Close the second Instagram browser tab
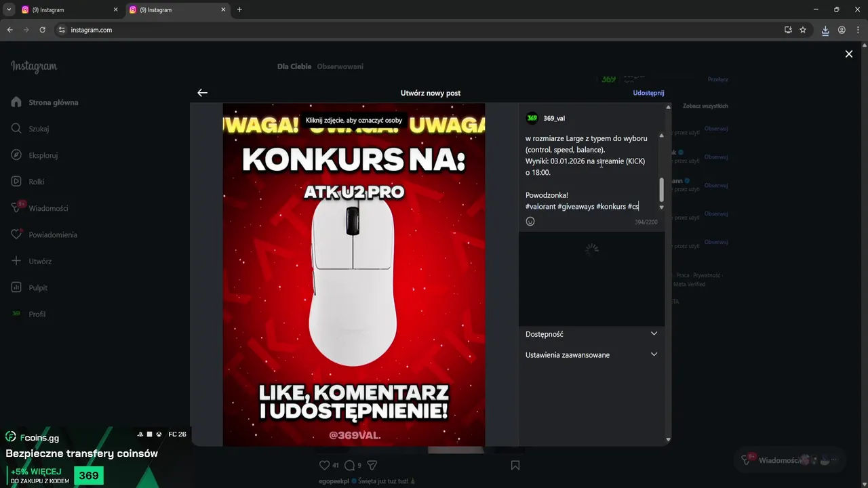This screenshot has height=488, width=868. tap(223, 9)
